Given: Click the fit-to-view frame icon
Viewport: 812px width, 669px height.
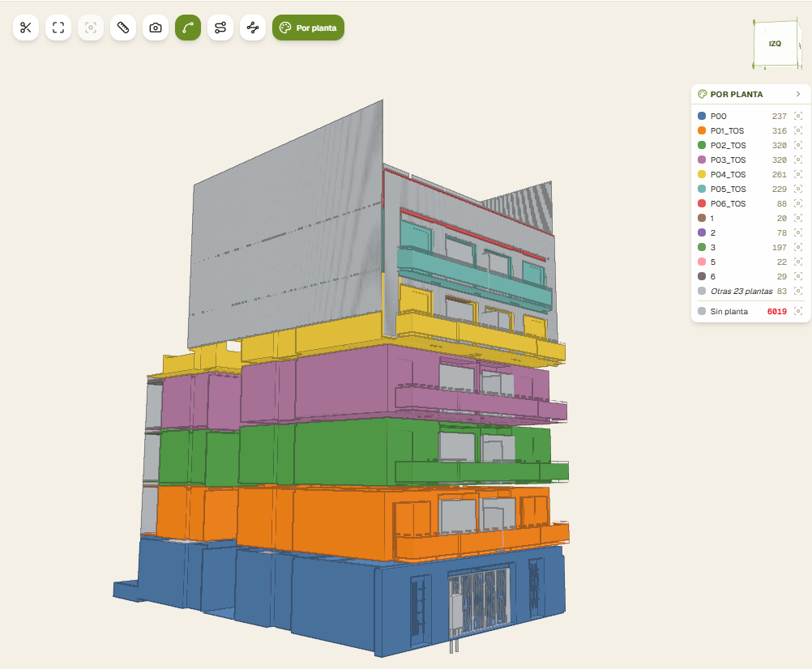Looking at the screenshot, I should point(58,28).
